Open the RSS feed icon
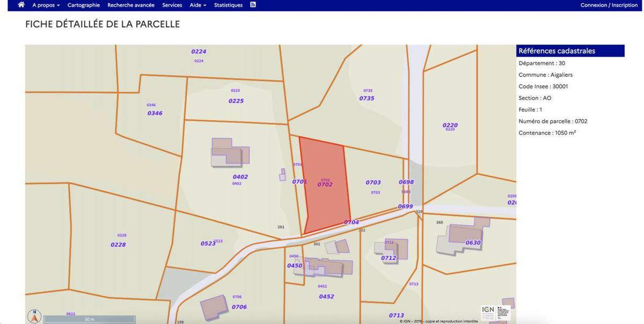 click(x=253, y=5)
